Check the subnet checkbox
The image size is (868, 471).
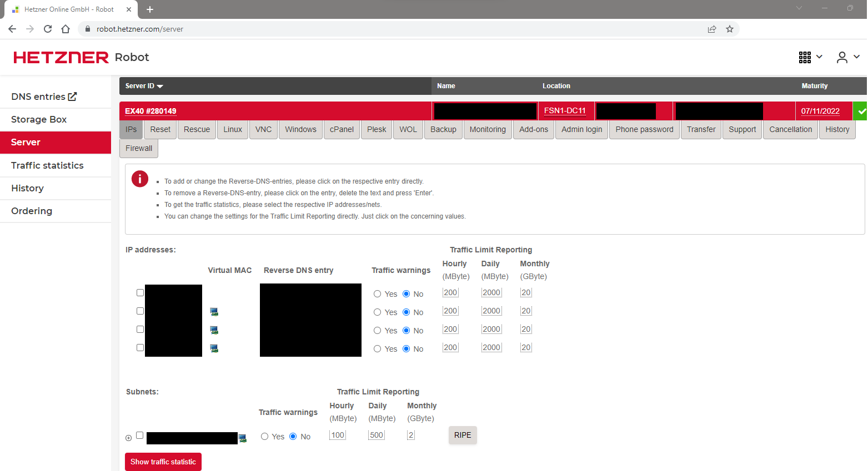(x=139, y=435)
